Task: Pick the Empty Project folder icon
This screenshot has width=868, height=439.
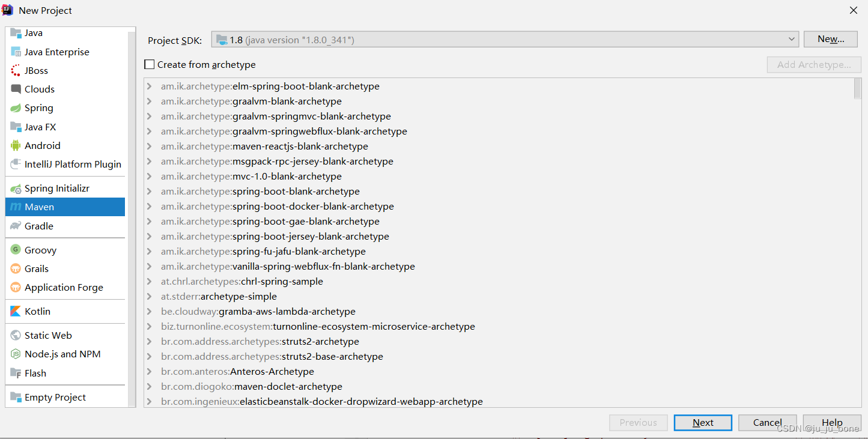Action: point(16,397)
